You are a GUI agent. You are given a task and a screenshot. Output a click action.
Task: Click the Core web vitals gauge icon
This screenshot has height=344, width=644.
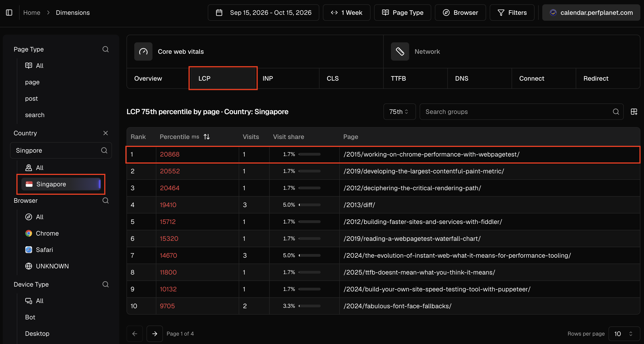pos(143,51)
